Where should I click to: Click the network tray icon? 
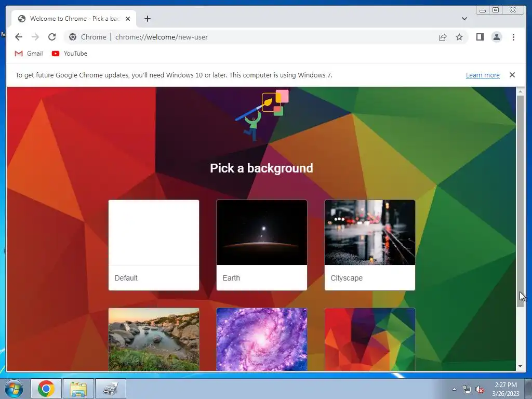click(x=467, y=390)
